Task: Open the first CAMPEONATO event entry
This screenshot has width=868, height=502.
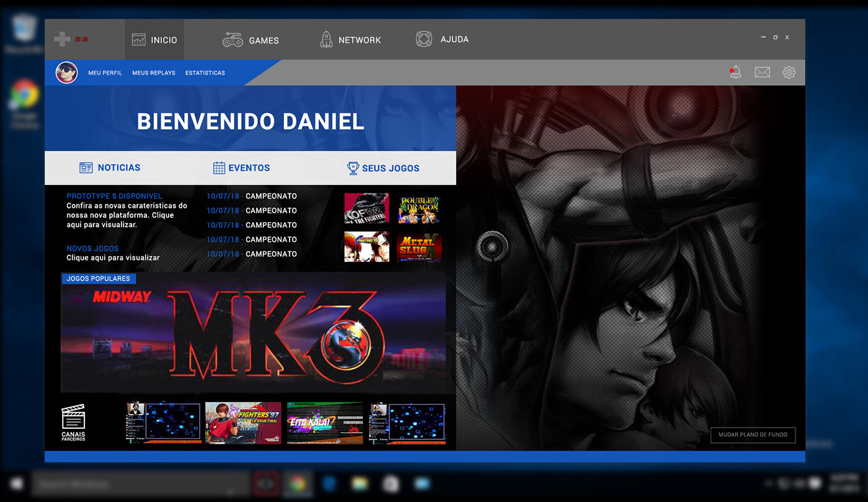Action: [x=252, y=196]
